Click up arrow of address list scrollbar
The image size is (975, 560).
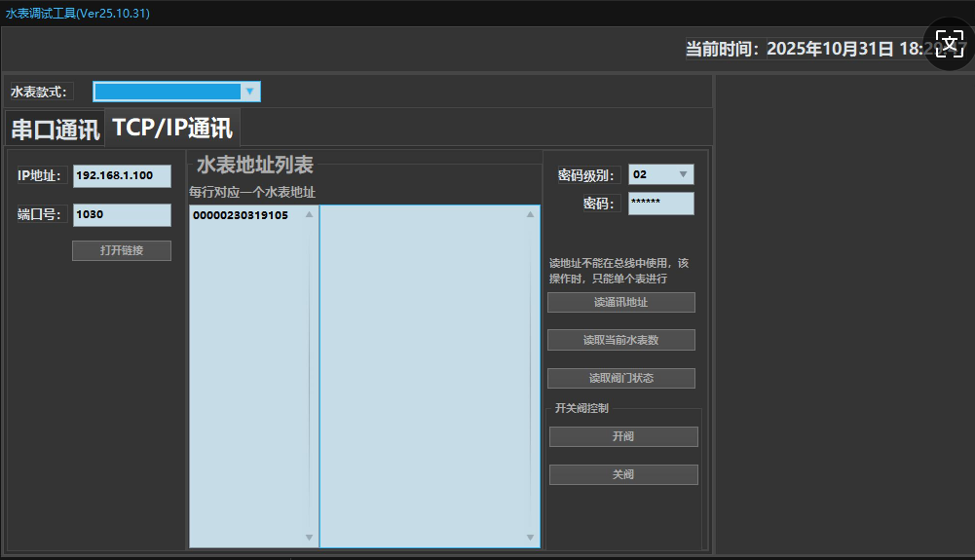click(x=310, y=214)
